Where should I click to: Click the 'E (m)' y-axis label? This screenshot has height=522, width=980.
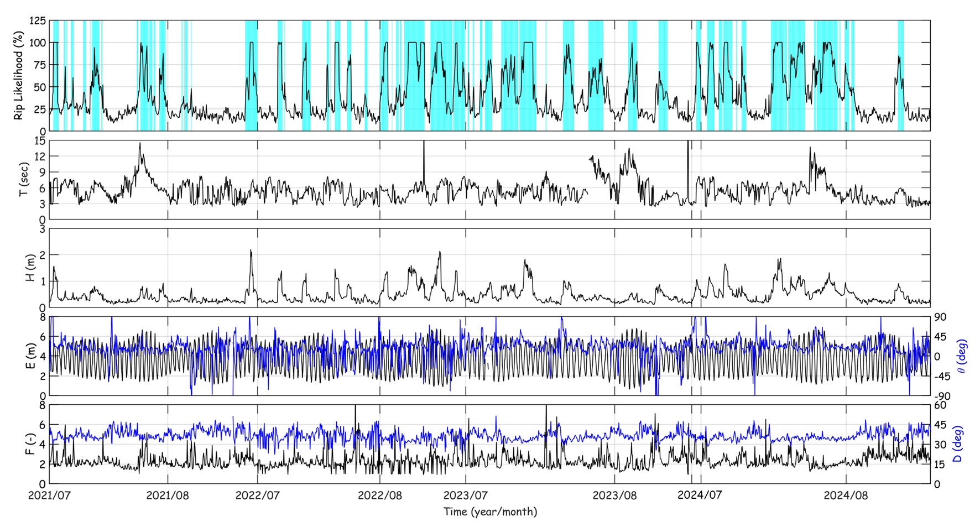(30, 356)
